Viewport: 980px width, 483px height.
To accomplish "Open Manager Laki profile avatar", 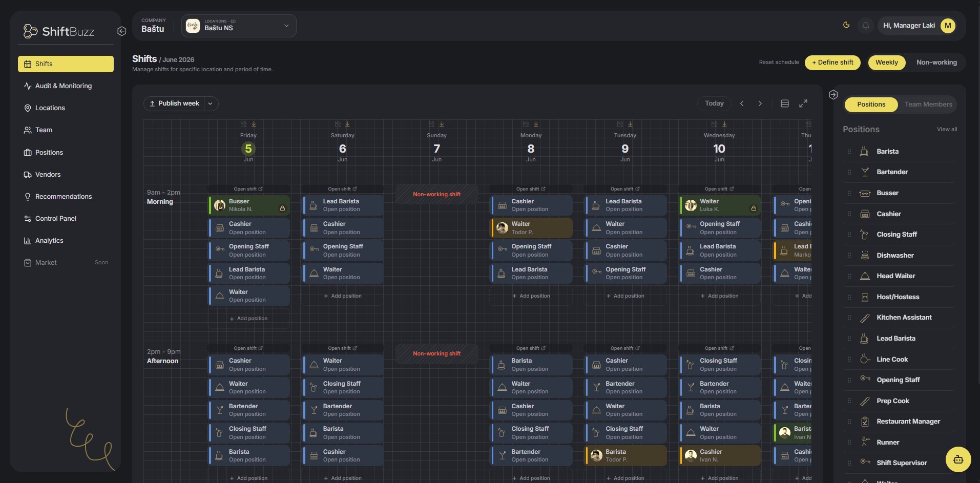I will 948,26.
